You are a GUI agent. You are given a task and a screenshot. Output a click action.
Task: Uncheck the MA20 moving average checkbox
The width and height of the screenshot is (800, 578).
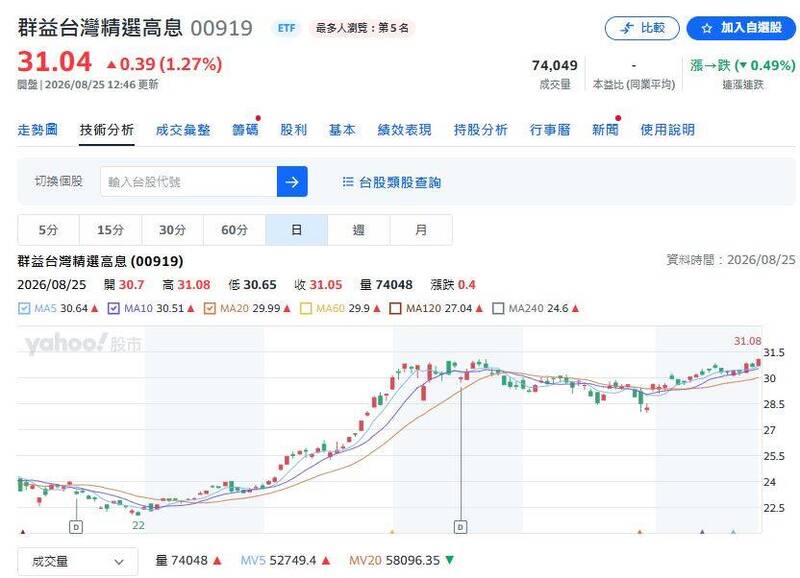210,309
